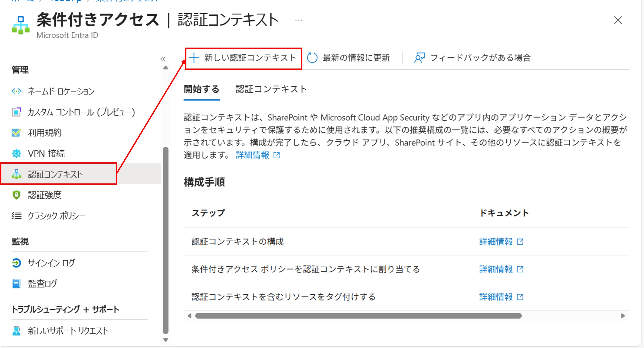Click the Sign-in logs arrow icon
This screenshot has width=644, height=348.
pyautogui.click(x=17, y=263)
